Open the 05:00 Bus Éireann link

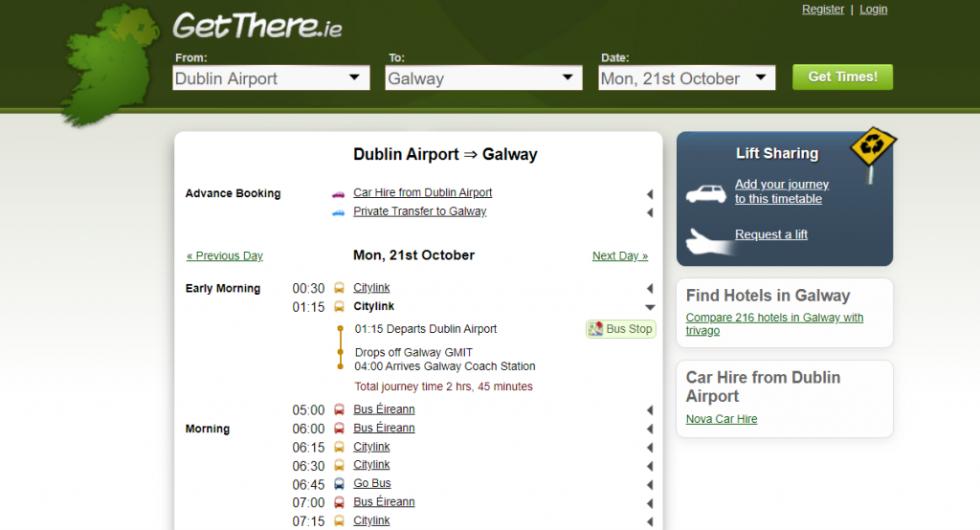(384, 409)
